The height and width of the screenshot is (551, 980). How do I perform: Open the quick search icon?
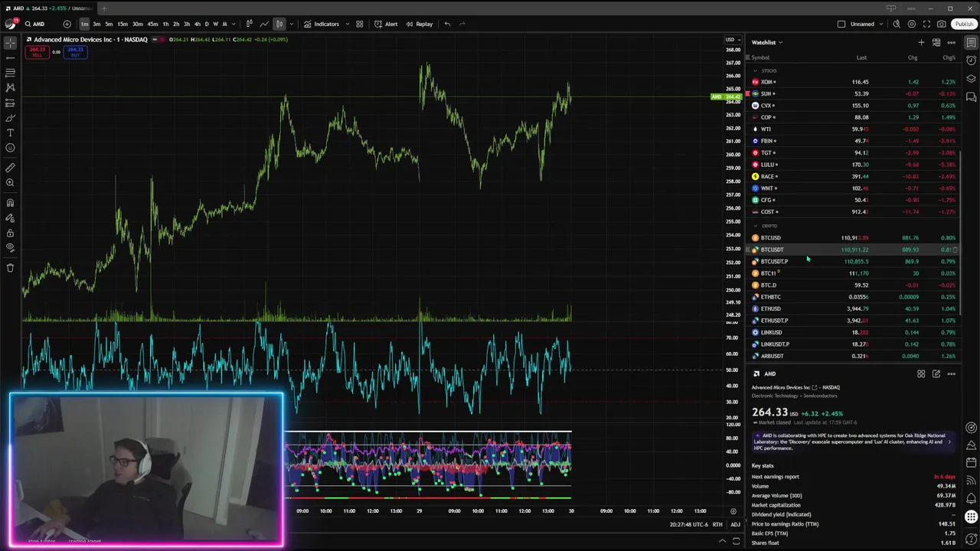tap(897, 24)
